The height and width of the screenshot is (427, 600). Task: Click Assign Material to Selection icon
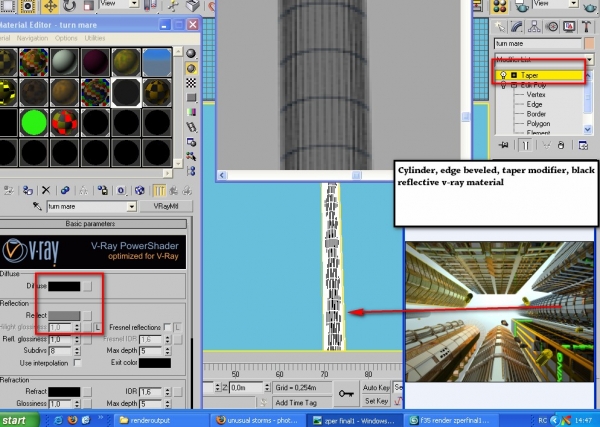tap(28, 190)
